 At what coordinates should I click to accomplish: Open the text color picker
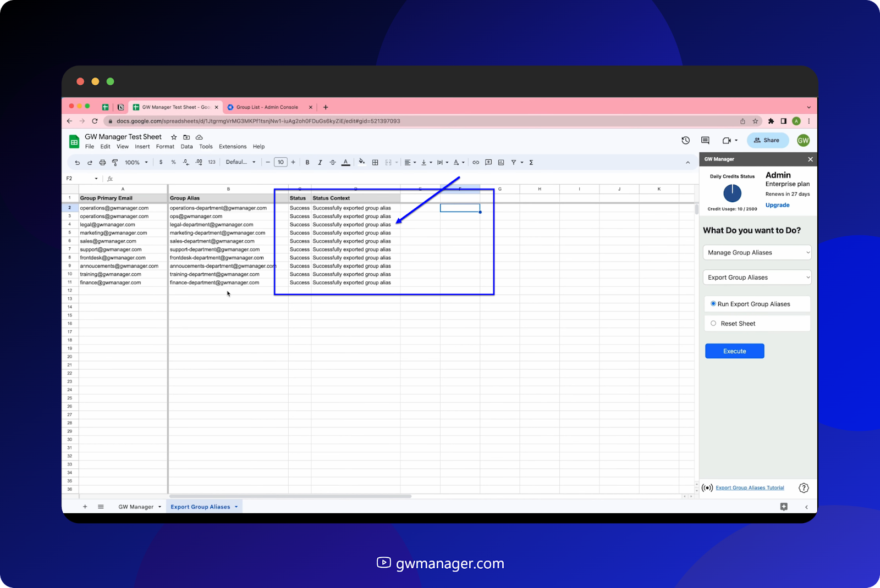(345, 163)
